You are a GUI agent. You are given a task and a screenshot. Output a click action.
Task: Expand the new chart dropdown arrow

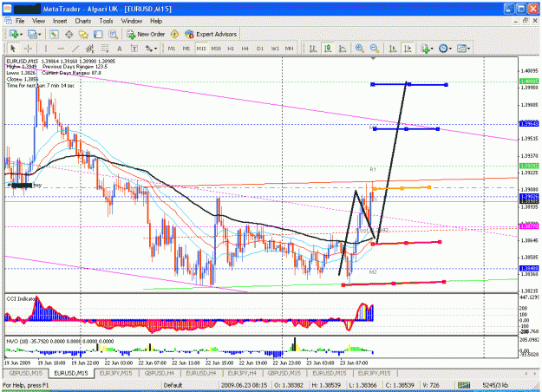click(x=21, y=35)
